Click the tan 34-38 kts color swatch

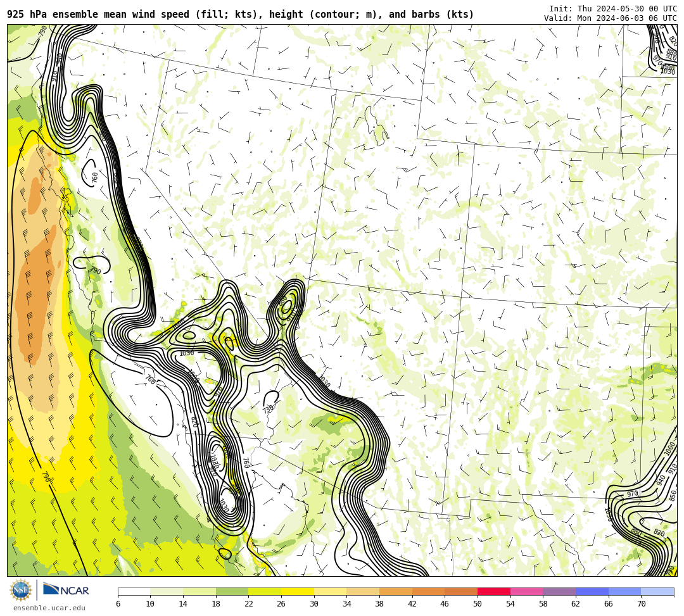[x=363, y=591]
